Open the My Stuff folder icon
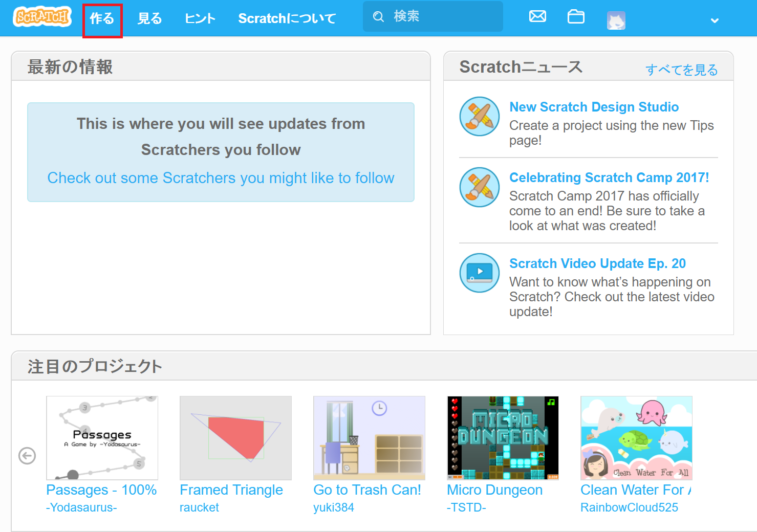Image resolution: width=757 pixels, height=532 pixels. click(576, 16)
